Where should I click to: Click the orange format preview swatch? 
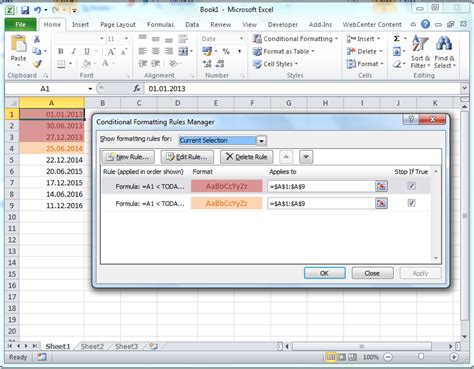click(227, 203)
